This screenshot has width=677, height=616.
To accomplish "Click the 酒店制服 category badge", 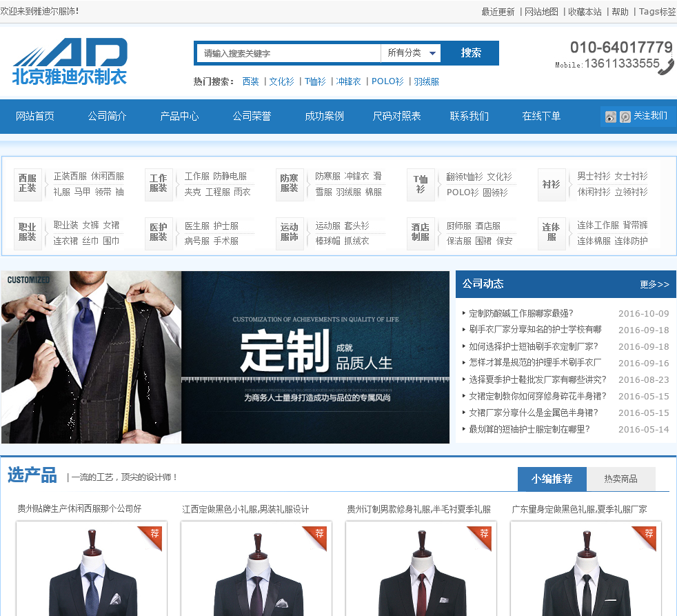I will tap(421, 234).
